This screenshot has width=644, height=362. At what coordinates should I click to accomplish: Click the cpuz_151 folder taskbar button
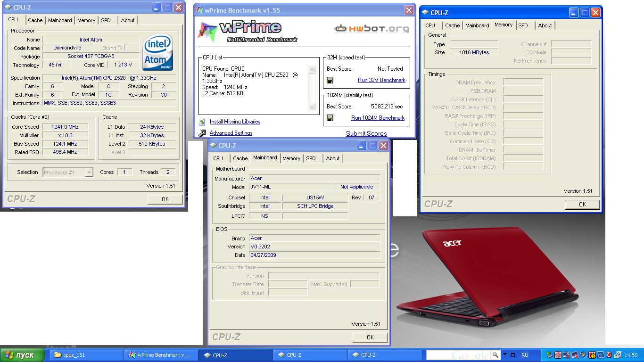tap(86, 355)
